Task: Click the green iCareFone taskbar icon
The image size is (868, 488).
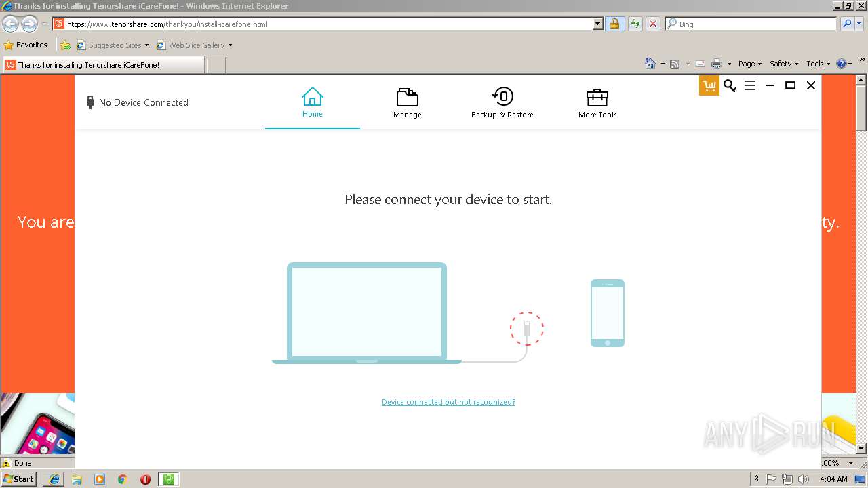Action: [169, 479]
